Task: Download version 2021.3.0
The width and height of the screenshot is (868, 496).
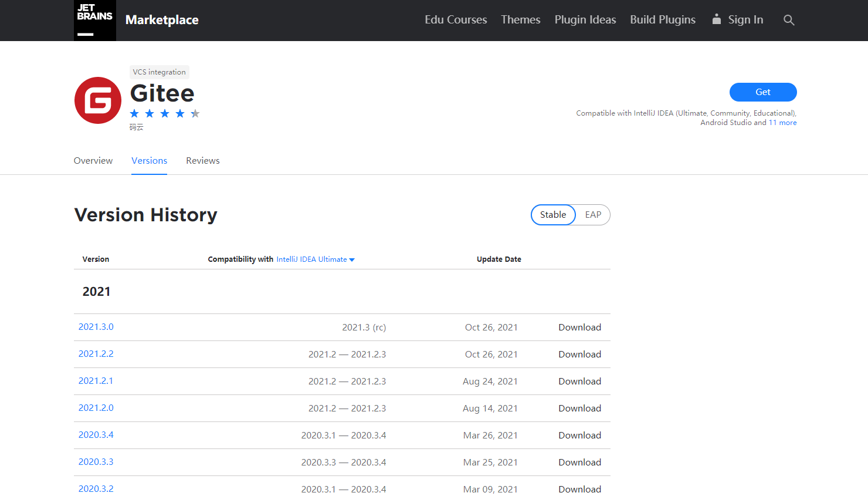Action: (x=579, y=328)
